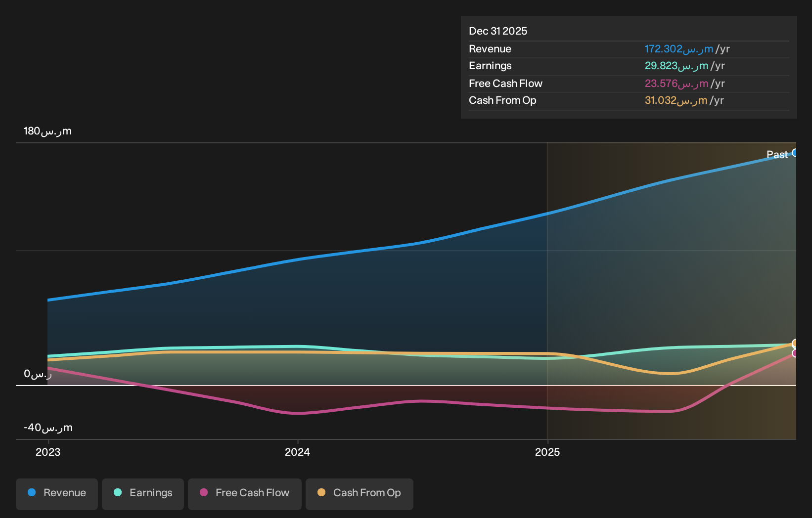The height and width of the screenshot is (518, 812).
Task: Click the 0 y-axis label
Action: (38, 374)
